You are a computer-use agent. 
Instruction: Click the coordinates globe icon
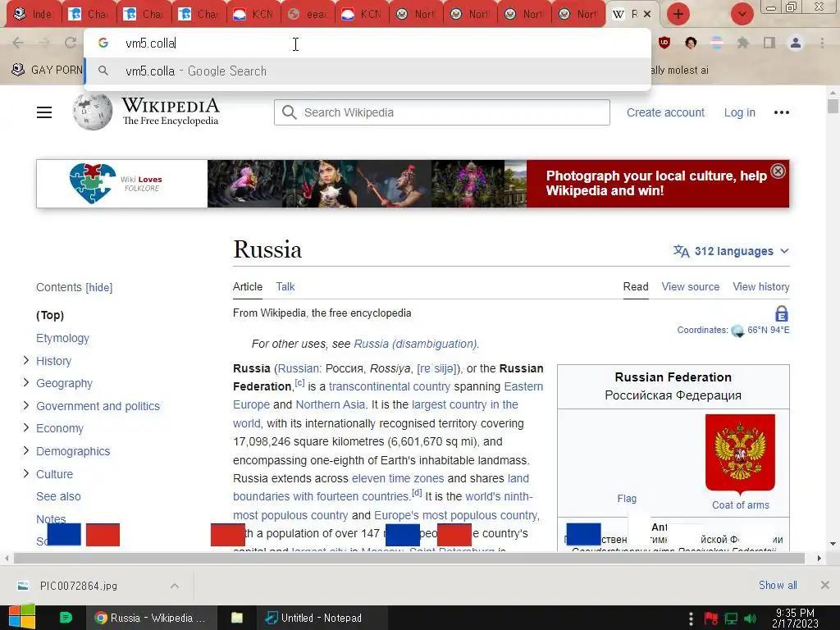737,331
